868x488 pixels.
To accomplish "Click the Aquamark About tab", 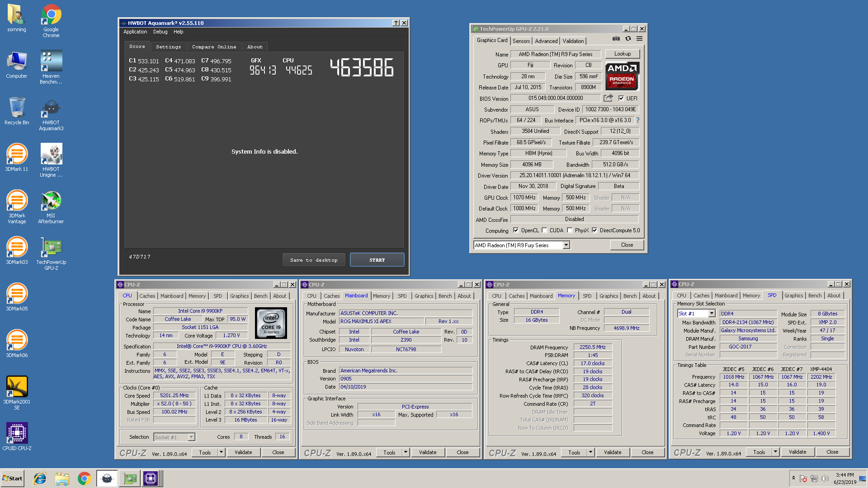I will (255, 47).
